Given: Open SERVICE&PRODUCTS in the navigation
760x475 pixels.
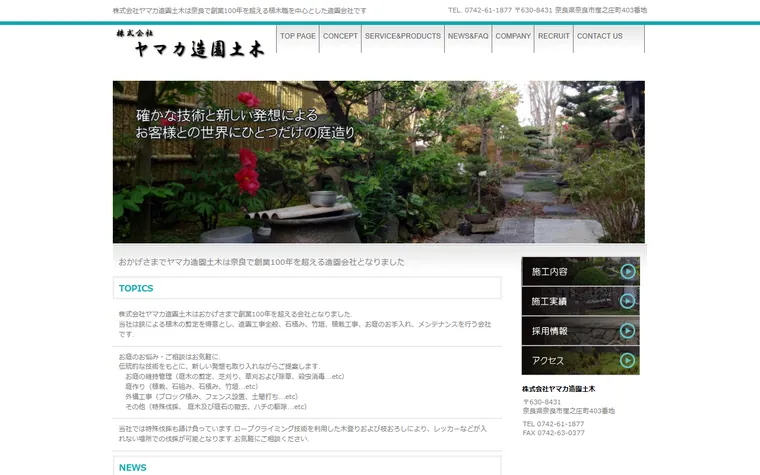Looking at the screenshot, I should point(403,38).
